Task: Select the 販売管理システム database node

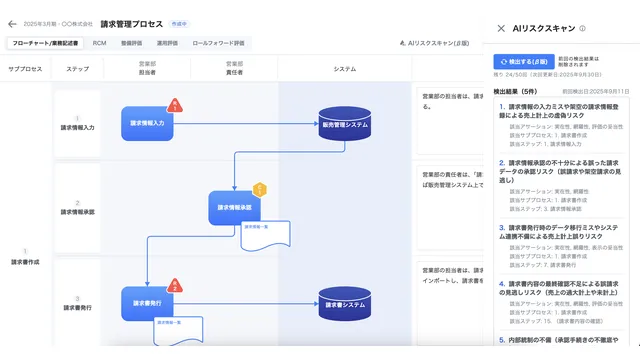Action: tap(345, 124)
